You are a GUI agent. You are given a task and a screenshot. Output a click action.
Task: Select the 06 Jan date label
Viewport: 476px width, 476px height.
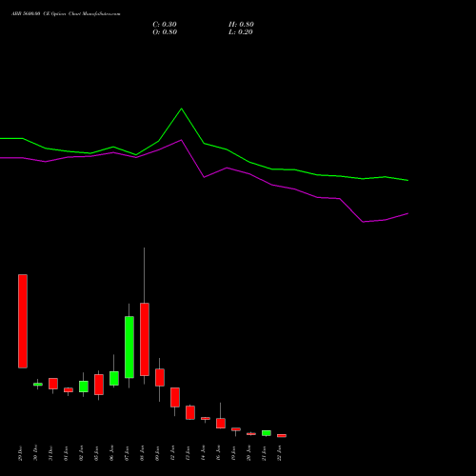[x=111, y=453]
